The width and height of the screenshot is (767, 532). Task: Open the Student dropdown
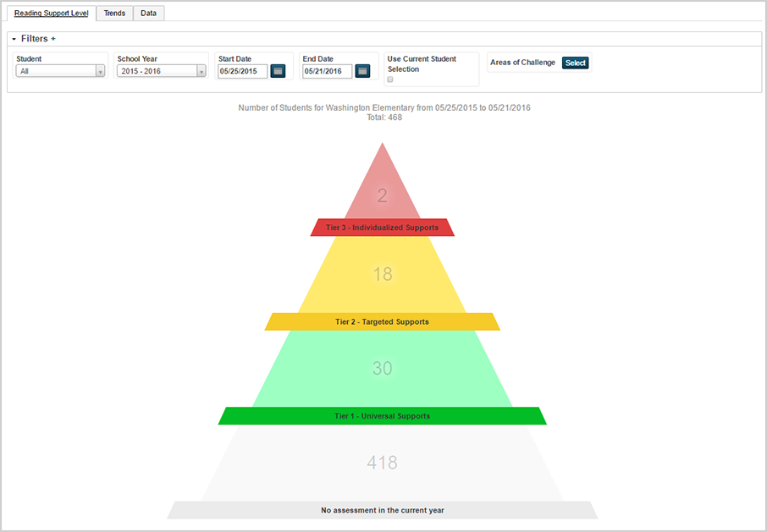(60, 71)
